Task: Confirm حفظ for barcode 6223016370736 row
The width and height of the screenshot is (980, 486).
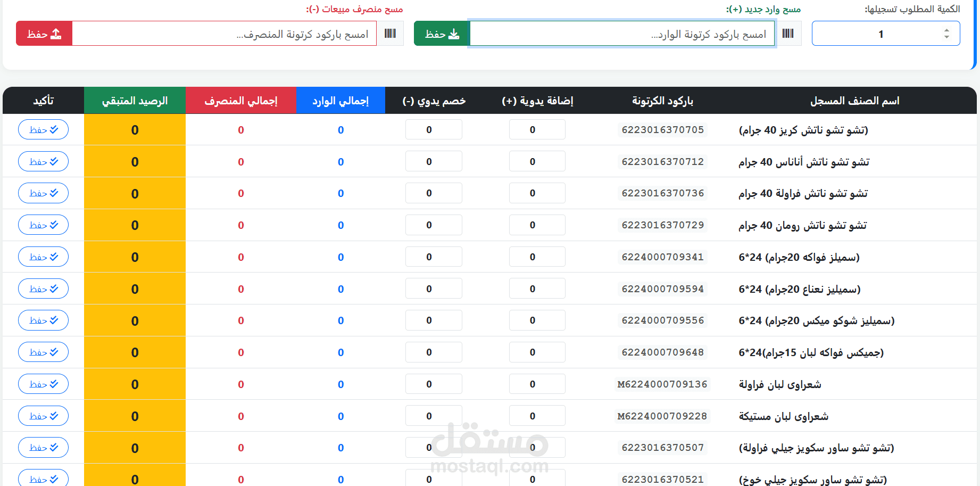Action: [x=44, y=193]
